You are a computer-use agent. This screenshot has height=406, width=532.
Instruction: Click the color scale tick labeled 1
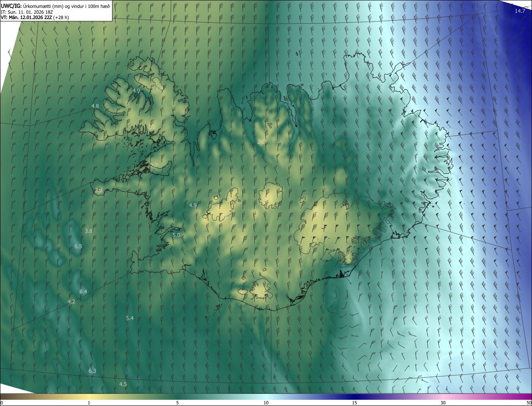pos(89,403)
